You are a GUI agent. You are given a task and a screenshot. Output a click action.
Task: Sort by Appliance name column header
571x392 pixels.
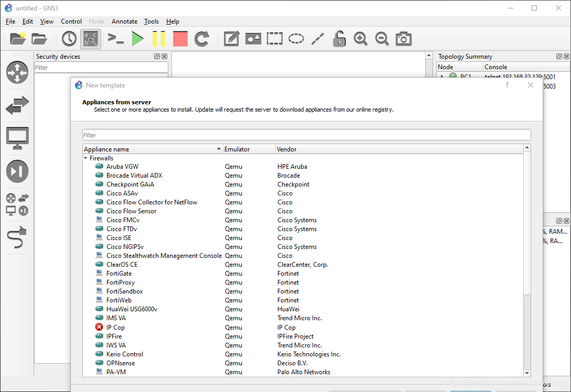(153, 149)
